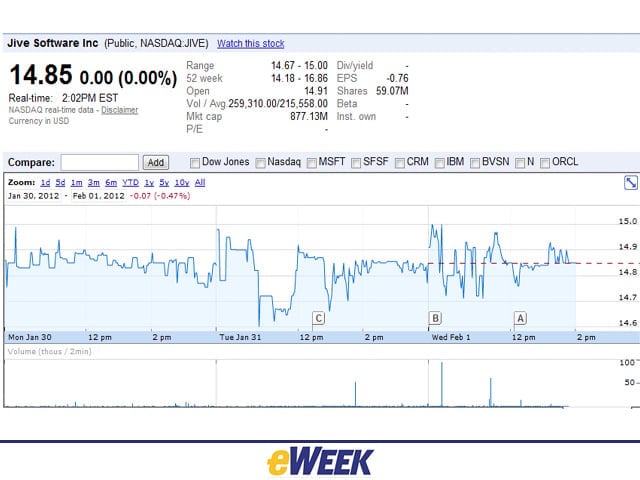The width and height of the screenshot is (640, 480).
Task: Open the Watch this stock link
Action: pos(251,44)
